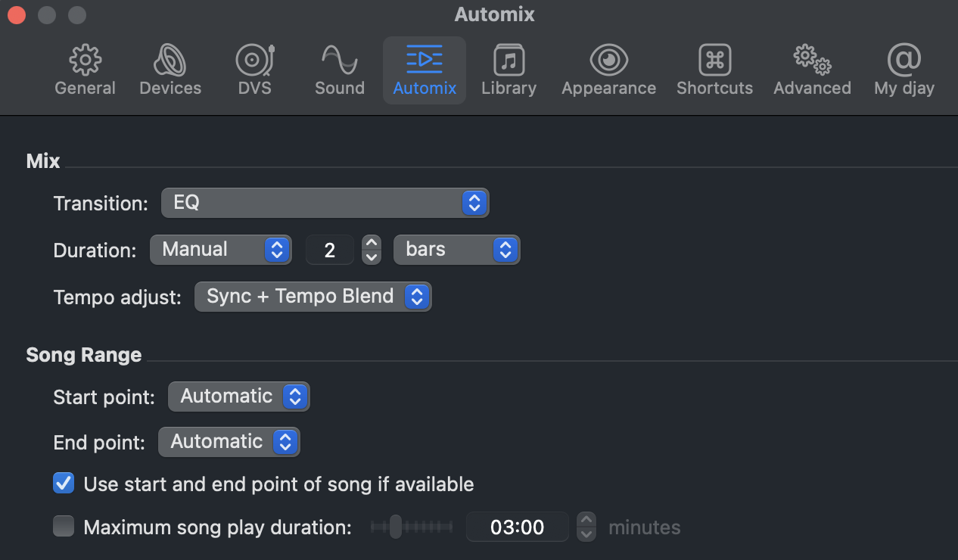
Task: Uncheck Use start and end point of song
Action: tap(64, 484)
